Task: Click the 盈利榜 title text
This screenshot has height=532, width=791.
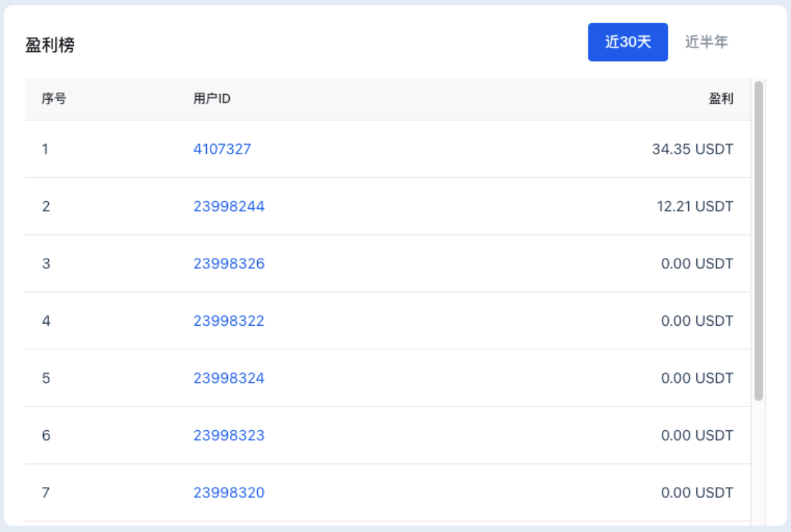Action: 50,45
